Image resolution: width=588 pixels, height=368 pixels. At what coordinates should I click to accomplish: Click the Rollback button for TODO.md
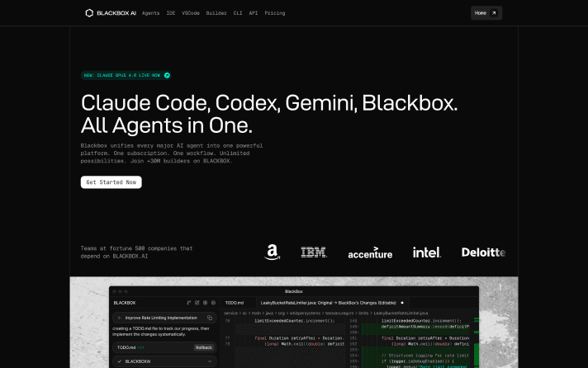204,347
